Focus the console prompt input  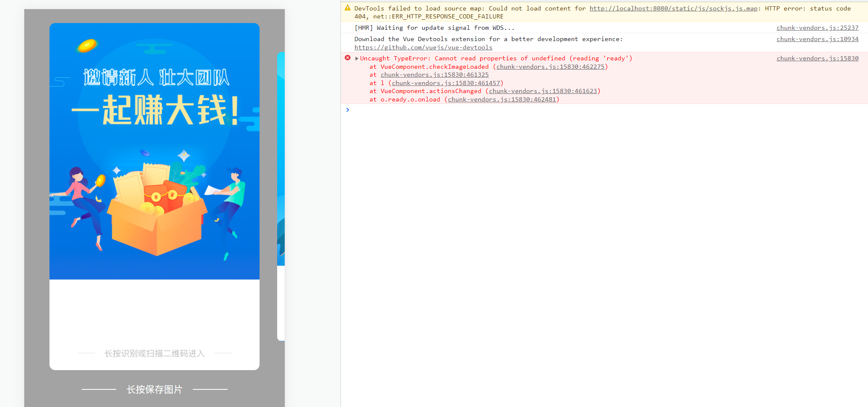(x=604, y=110)
